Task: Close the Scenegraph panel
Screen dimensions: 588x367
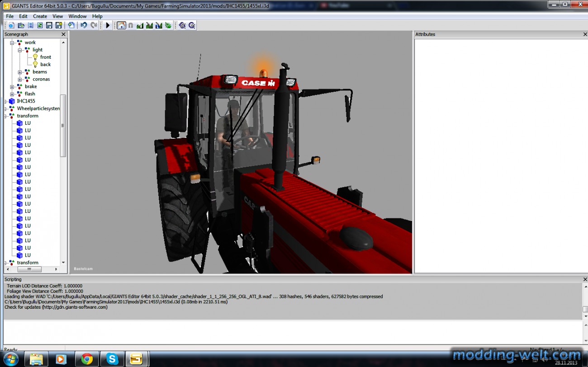Action: [63, 34]
